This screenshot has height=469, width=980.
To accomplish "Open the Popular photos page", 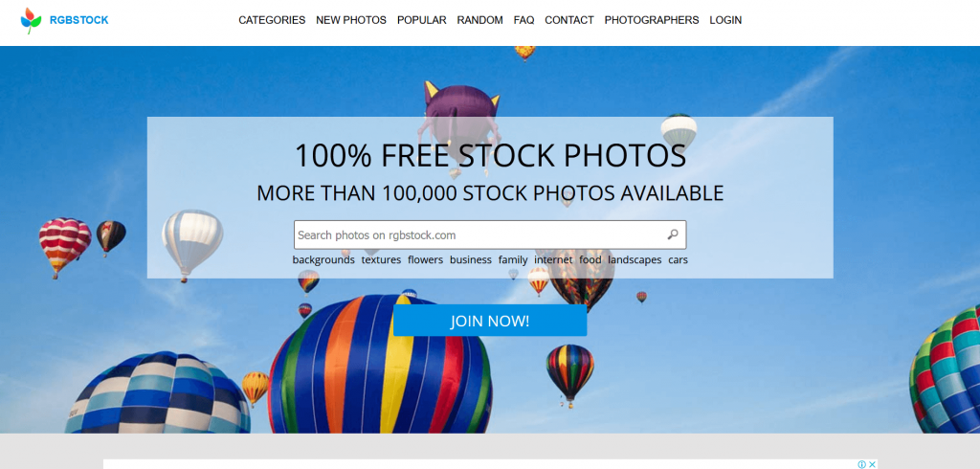I will tap(422, 20).
